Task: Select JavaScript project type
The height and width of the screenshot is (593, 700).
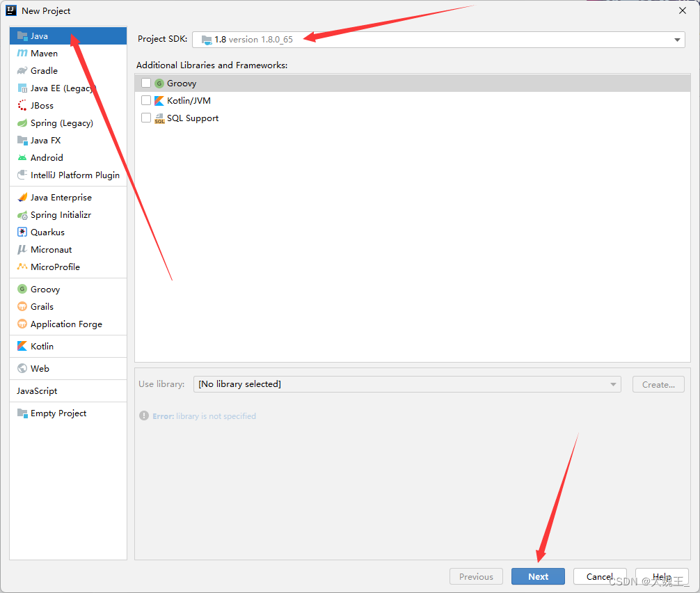Action: point(68,390)
